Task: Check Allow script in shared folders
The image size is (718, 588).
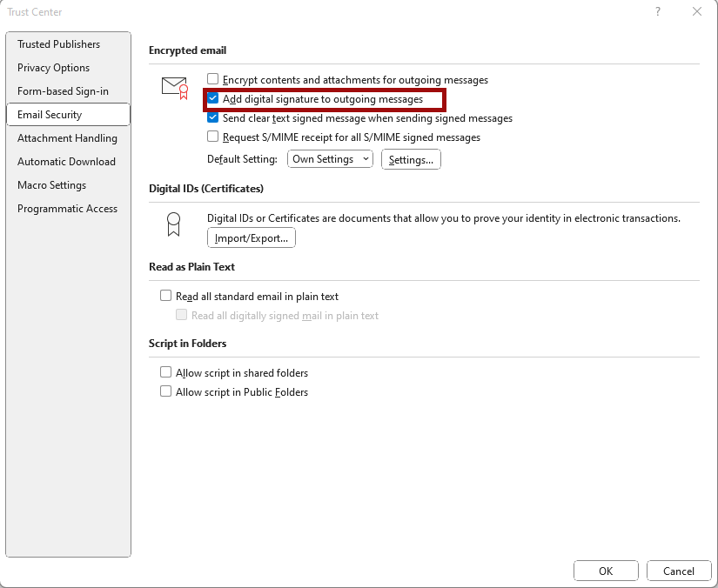Action: [x=165, y=372]
